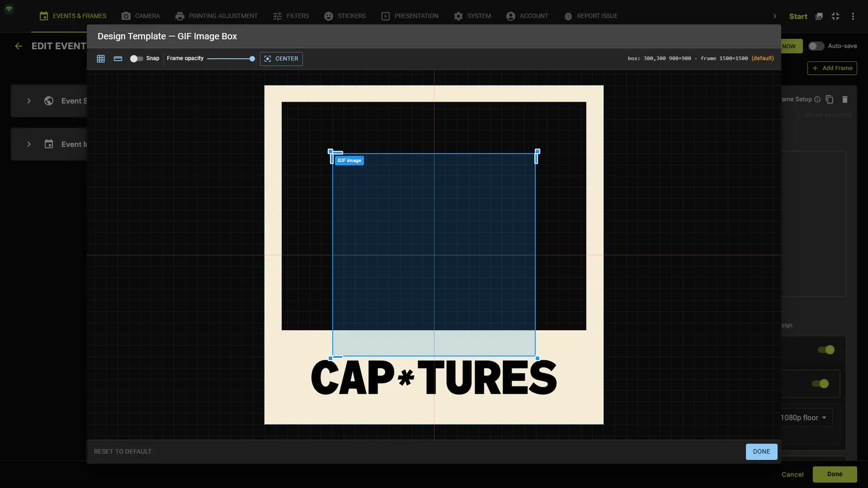
Task: Toggle the first olive switch in right panel
Action: tap(826, 350)
